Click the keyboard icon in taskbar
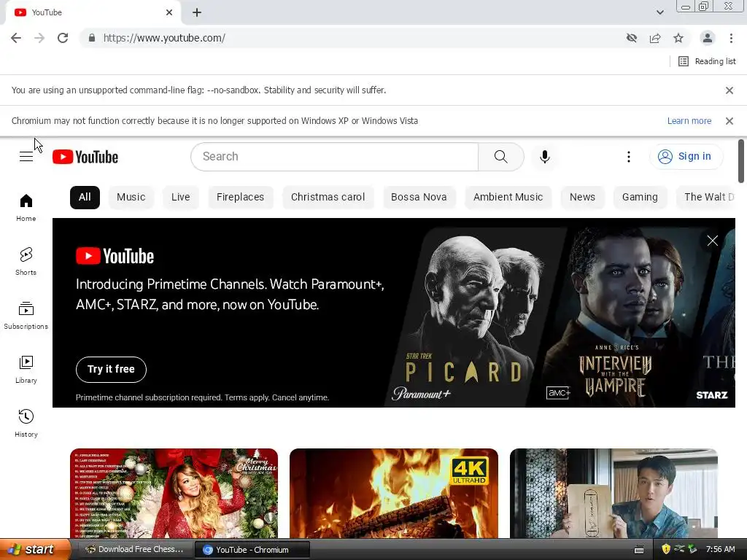 pyautogui.click(x=639, y=550)
